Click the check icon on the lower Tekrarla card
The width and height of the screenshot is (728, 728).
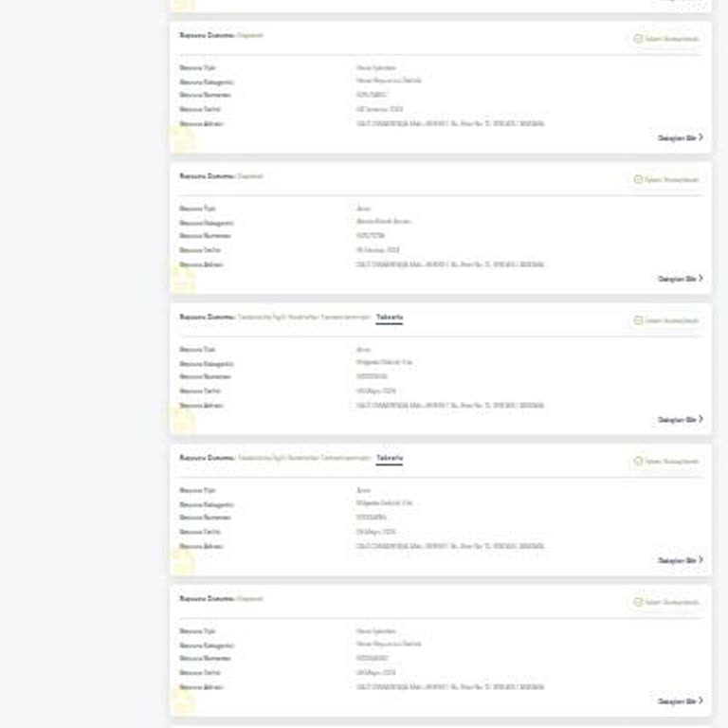[x=638, y=462]
